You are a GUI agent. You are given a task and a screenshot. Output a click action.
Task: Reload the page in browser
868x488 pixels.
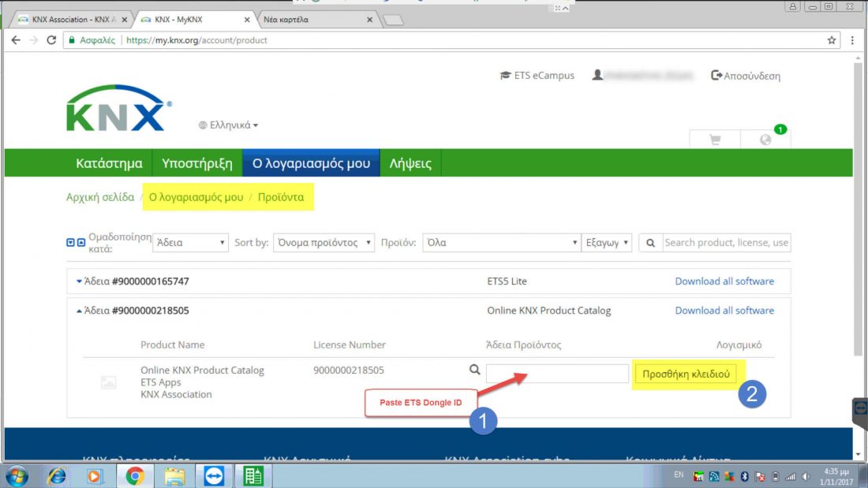52,40
